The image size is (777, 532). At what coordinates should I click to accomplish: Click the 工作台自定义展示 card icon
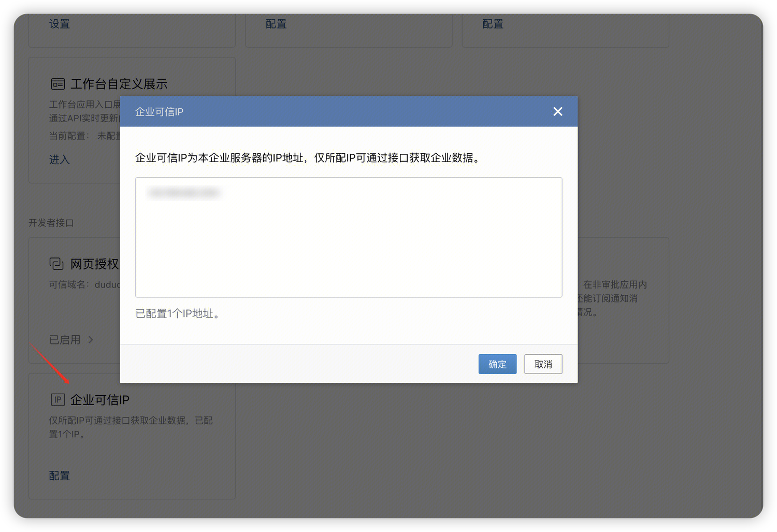coord(57,84)
